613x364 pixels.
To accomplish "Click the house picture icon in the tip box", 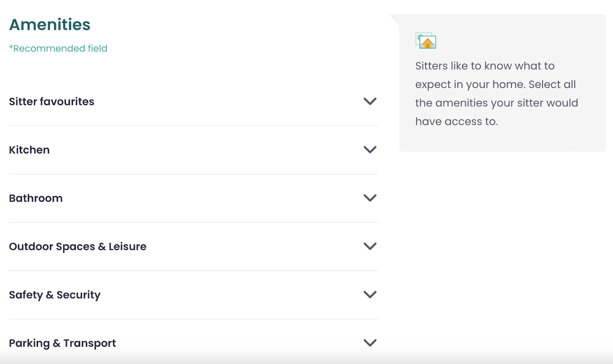I will (426, 41).
